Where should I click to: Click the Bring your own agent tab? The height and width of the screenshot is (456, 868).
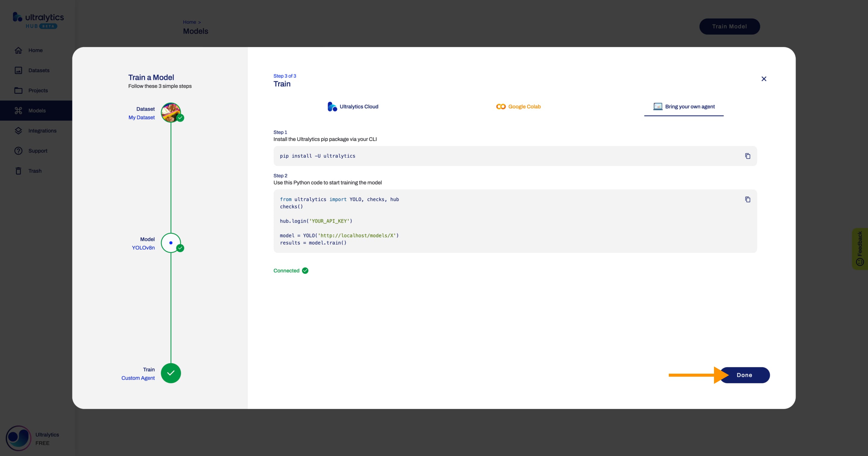pyautogui.click(x=684, y=106)
